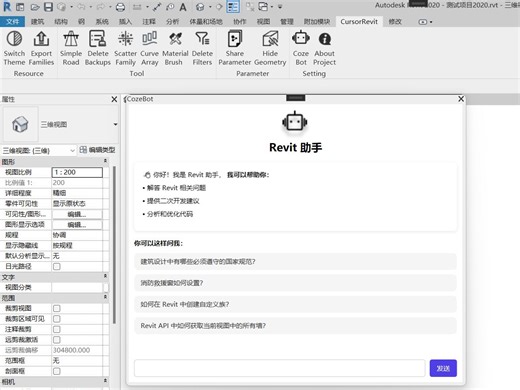Check the 剖面框 checkbox

57,371
